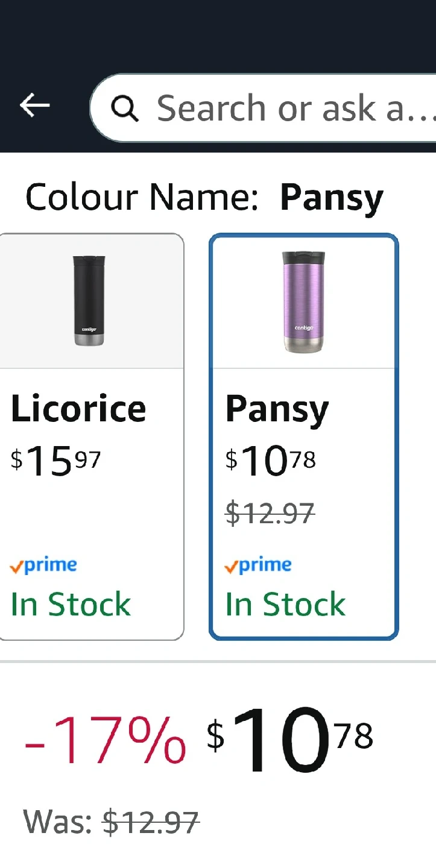Click "In Stock" on the Pansy card

point(285,605)
